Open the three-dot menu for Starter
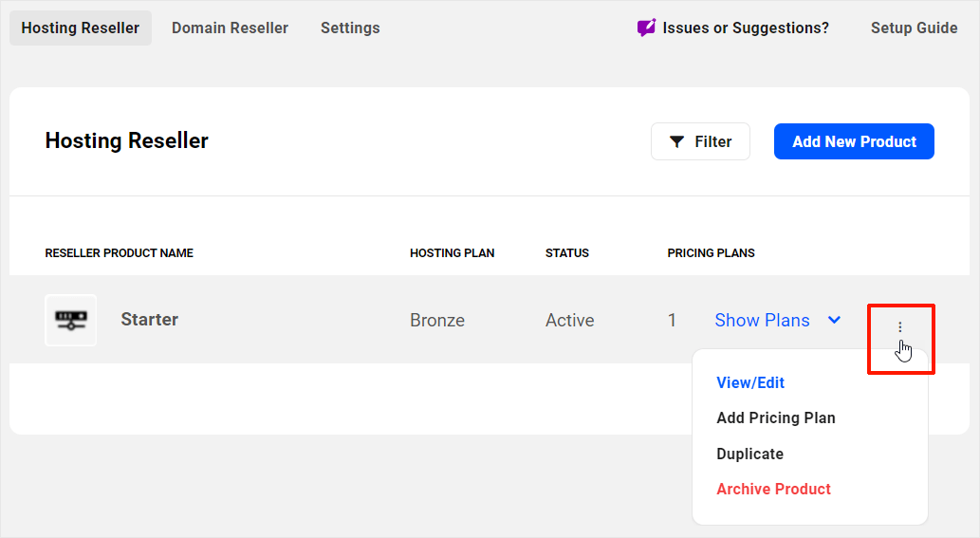Screen dimensions: 980x538 (900, 326)
